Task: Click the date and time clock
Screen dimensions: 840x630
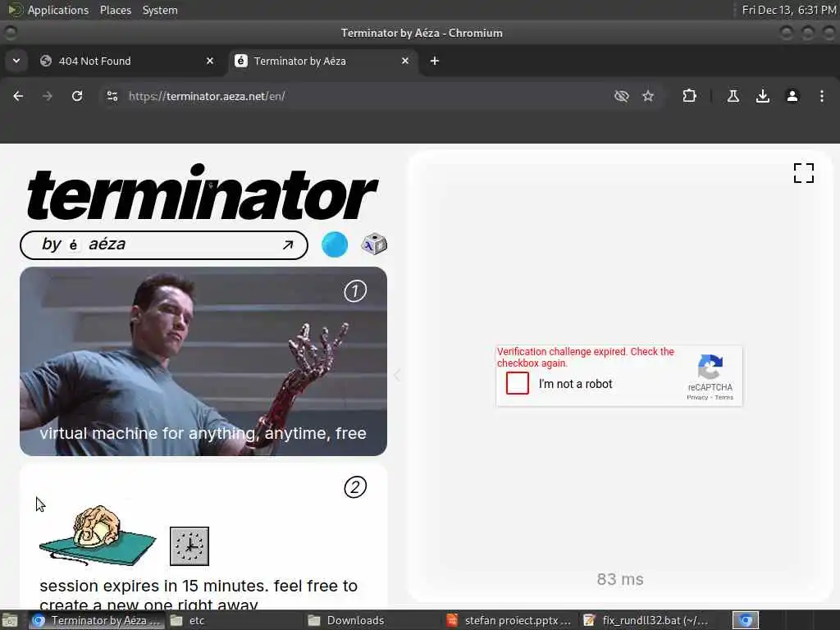Action: tap(788, 10)
